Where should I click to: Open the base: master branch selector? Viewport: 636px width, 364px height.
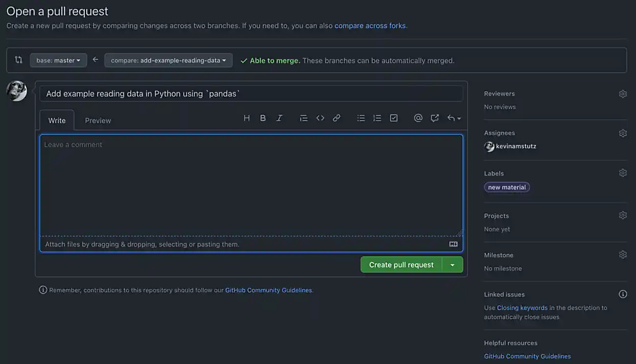[58, 60]
